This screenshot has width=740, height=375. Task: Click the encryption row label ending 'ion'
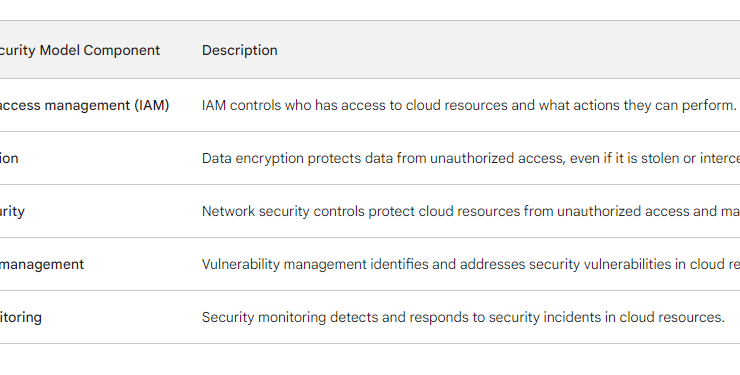click(9, 158)
